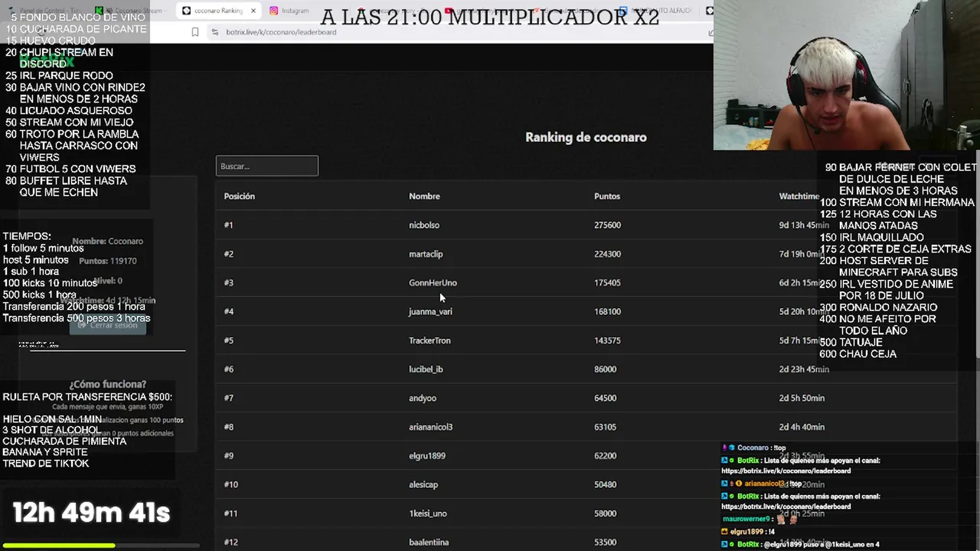The width and height of the screenshot is (980, 551).
Task: Select the name '1keisi_uno' in the ranking table
Action: (428, 514)
